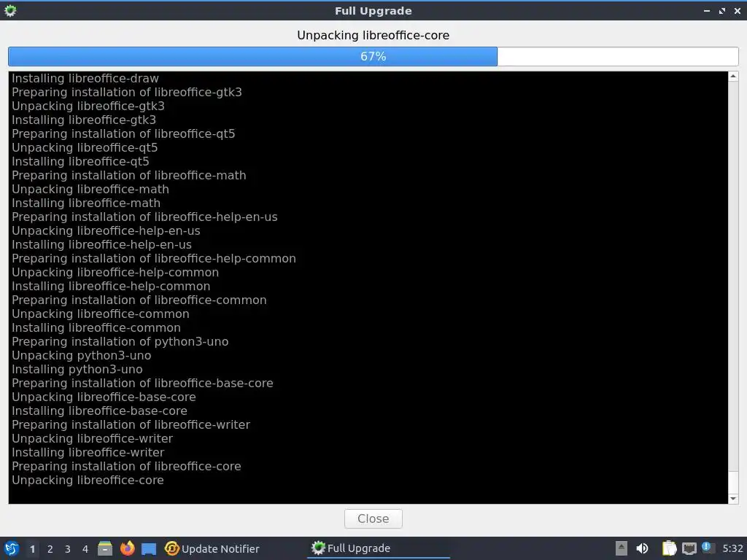This screenshot has height=560, width=747.
Task: Switch to workspace 3
Action: [68, 549]
